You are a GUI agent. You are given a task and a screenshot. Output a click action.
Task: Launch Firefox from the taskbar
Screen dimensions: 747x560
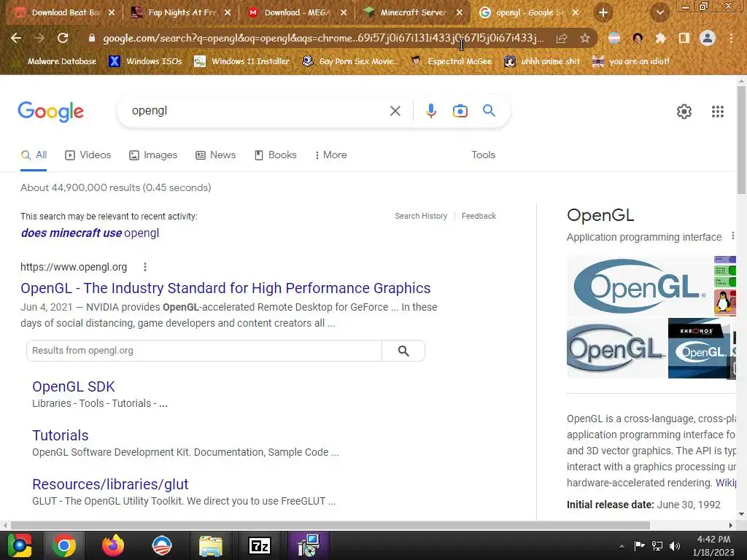[x=113, y=545]
